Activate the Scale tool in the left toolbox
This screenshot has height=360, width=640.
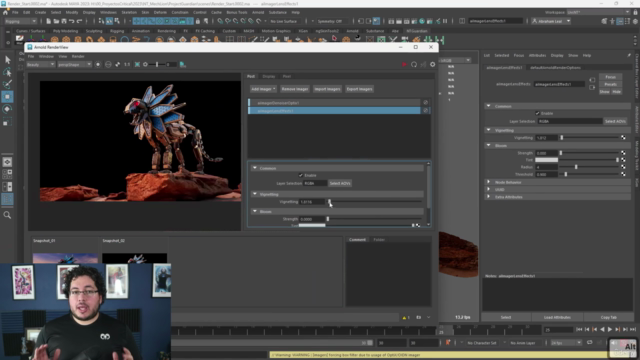[x=7, y=122]
